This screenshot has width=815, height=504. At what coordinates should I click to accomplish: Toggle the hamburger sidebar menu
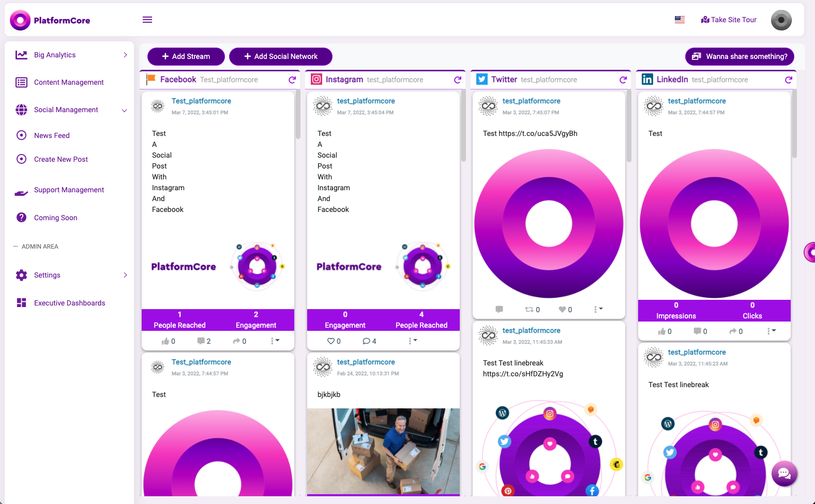pos(147,20)
